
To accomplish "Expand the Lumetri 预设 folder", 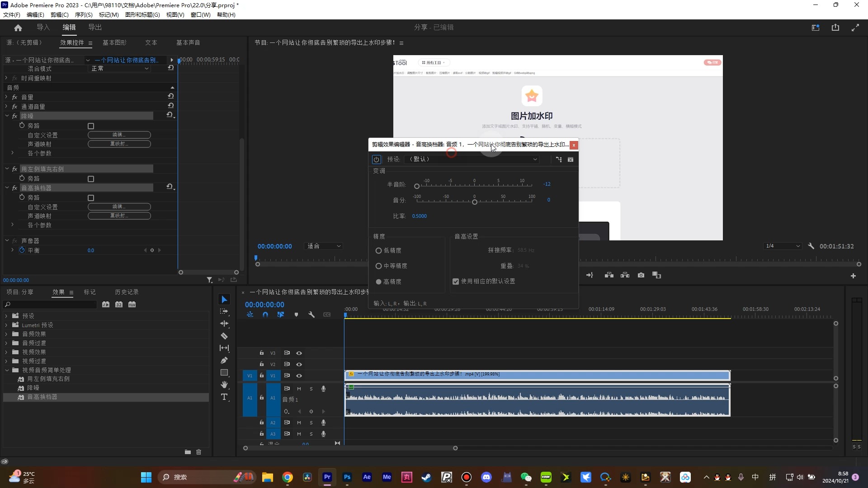I will point(6,325).
